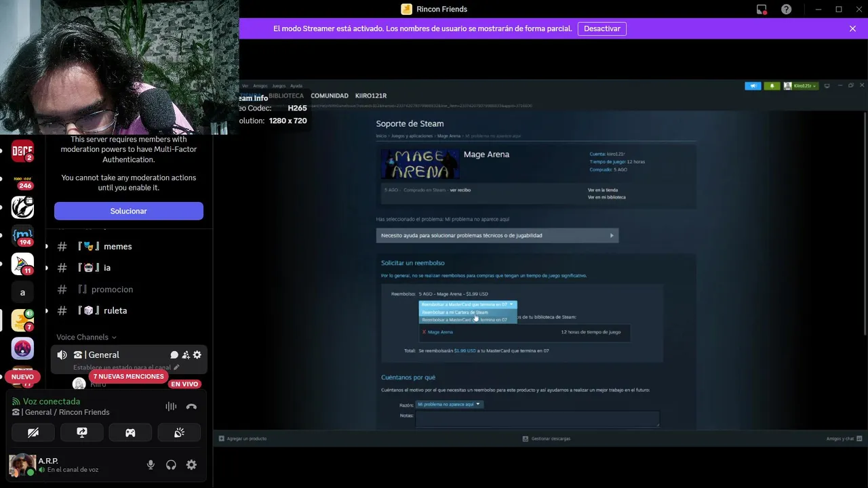Click the Desactivar button

[602, 28]
